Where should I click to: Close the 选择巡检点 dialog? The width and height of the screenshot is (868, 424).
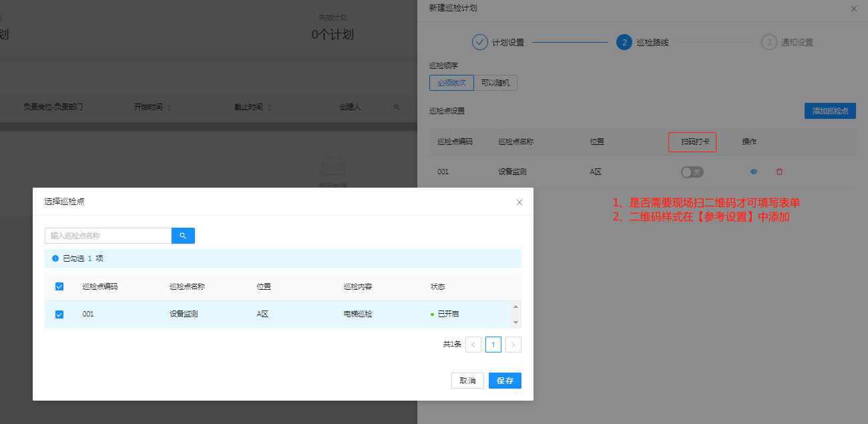coord(519,202)
